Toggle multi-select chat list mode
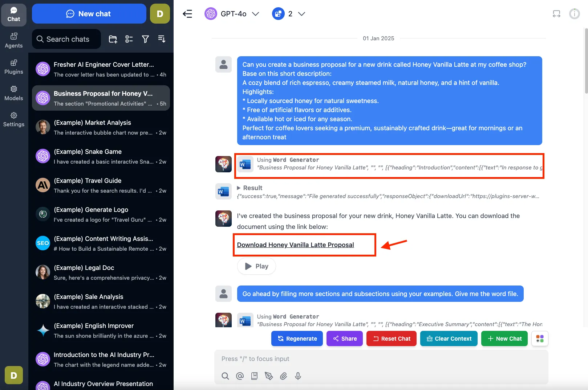 pos(129,39)
